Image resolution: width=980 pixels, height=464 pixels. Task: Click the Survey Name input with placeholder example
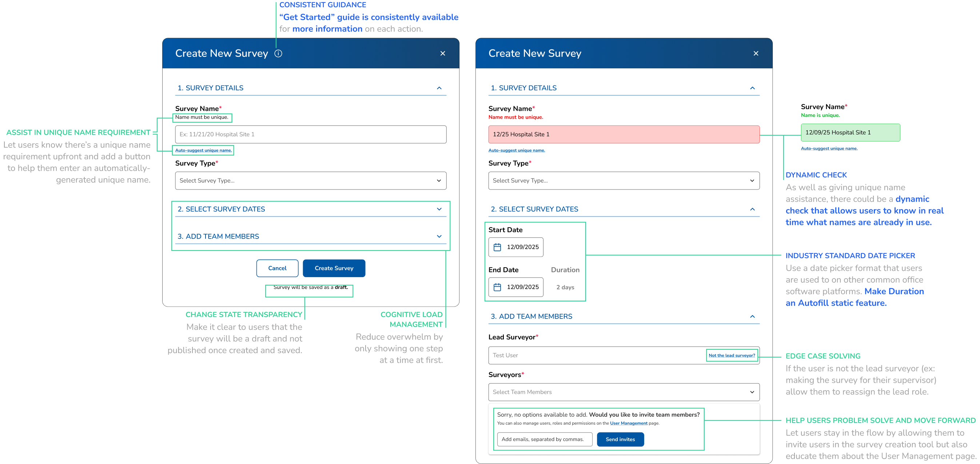tap(310, 134)
